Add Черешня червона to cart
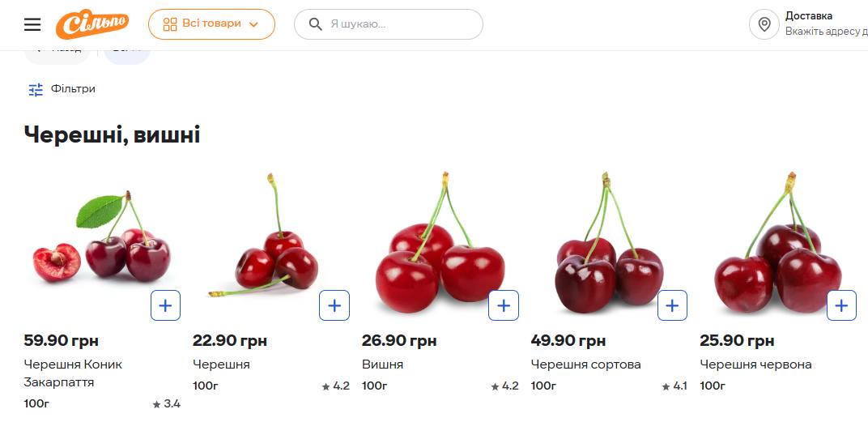This screenshot has height=422, width=868. point(841,305)
